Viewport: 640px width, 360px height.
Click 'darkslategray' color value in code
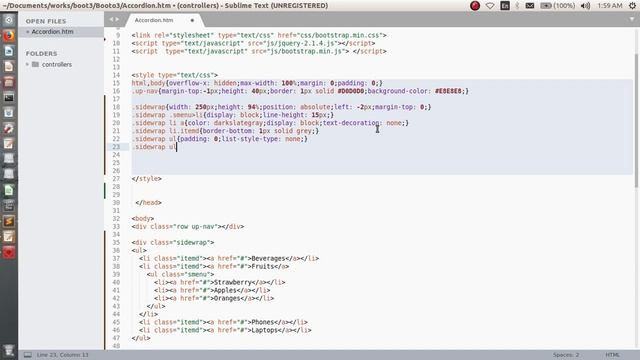pyautogui.click(x=238, y=123)
